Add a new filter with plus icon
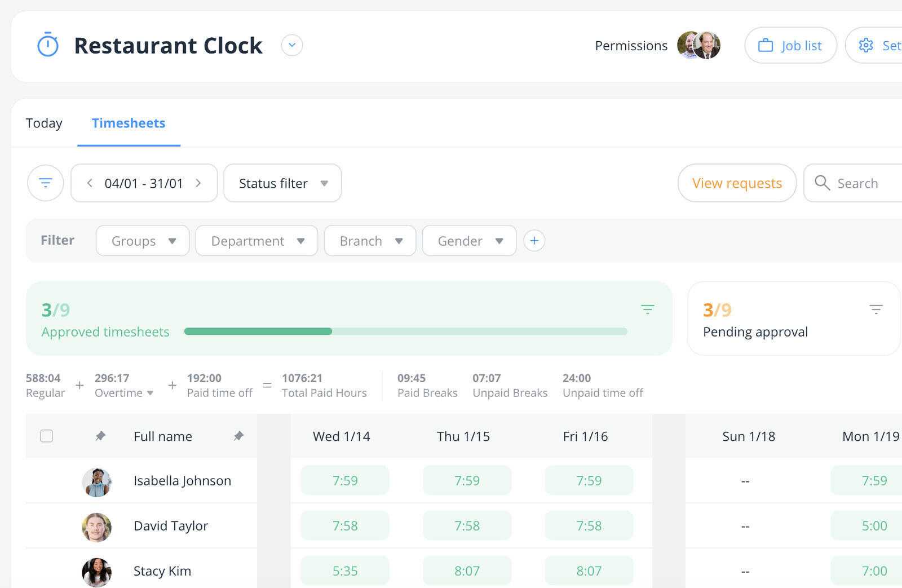The height and width of the screenshot is (588, 902). tap(534, 241)
